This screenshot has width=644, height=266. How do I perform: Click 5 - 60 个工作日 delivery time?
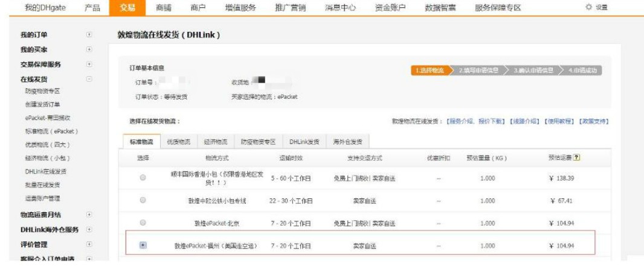[291, 179]
